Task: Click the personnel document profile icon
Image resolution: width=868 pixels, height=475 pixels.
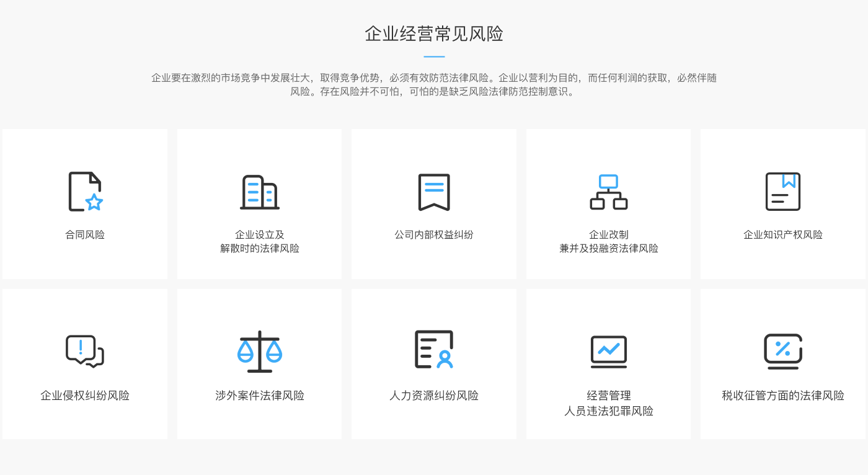Action: click(x=434, y=350)
